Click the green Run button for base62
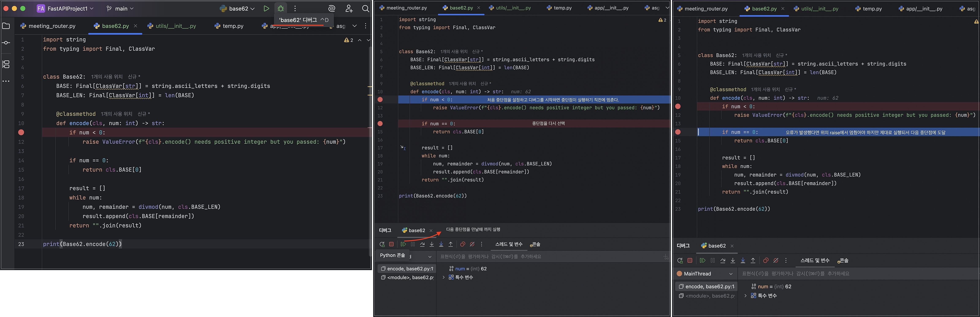This screenshot has width=980, height=317. coord(266,8)
